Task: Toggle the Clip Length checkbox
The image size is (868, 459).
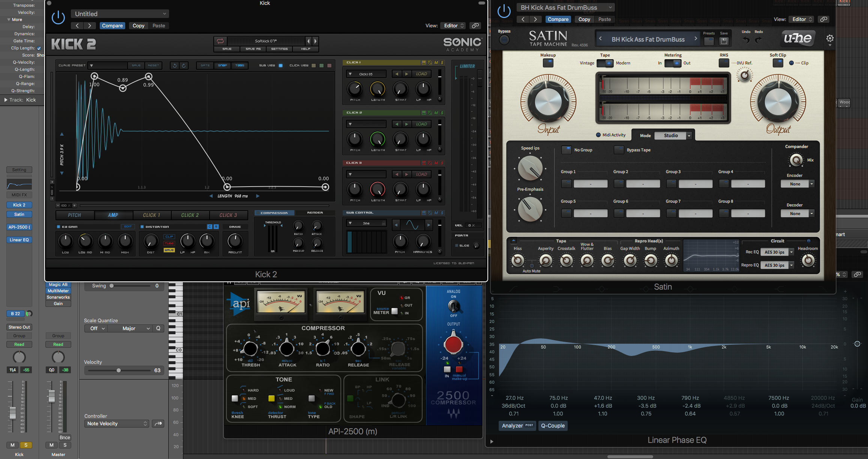Action: 39,48
